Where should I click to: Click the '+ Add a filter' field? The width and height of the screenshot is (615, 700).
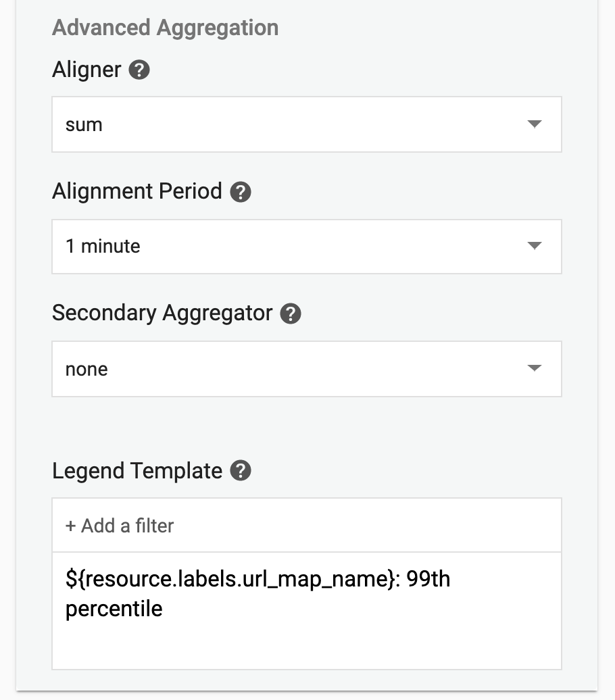(306, 526)
